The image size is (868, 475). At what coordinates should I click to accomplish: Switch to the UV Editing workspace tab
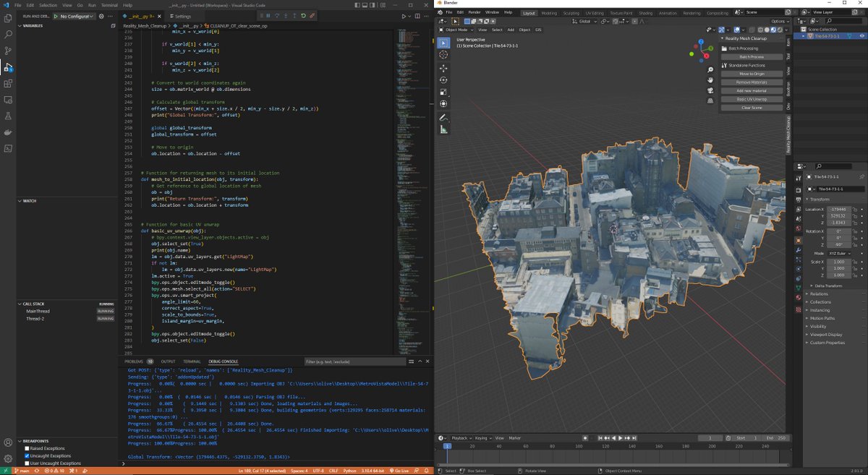click(594, 12)
